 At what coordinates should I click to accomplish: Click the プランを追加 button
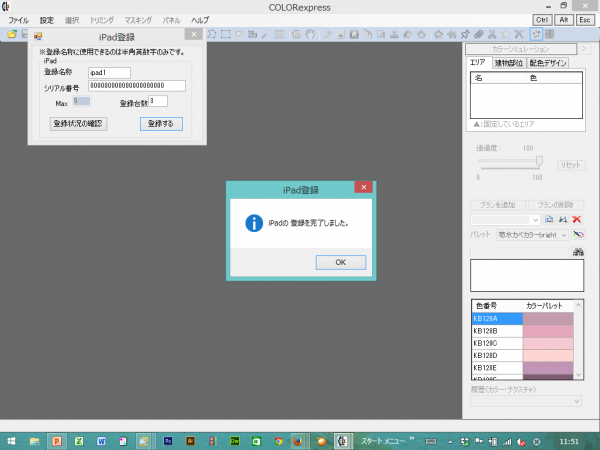point(497,205)
